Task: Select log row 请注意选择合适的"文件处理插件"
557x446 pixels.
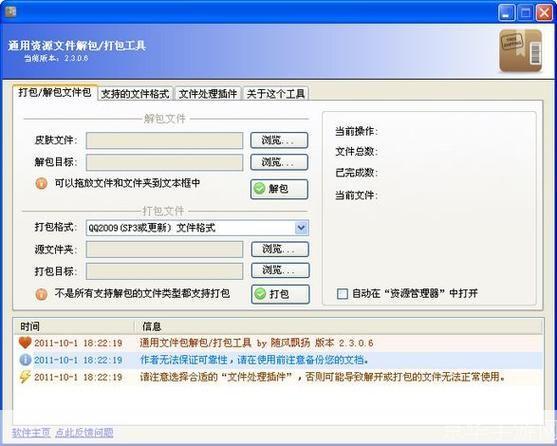Action: (x=278, y=377)
